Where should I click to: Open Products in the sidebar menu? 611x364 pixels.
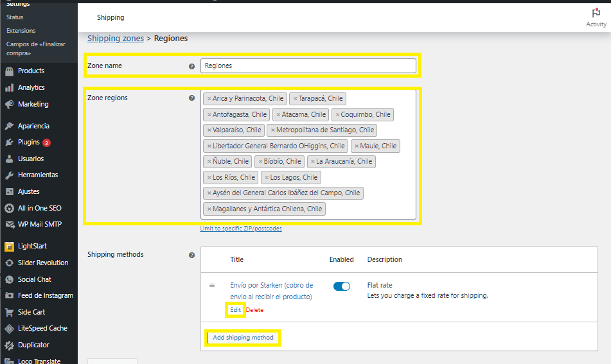(31, 71)
